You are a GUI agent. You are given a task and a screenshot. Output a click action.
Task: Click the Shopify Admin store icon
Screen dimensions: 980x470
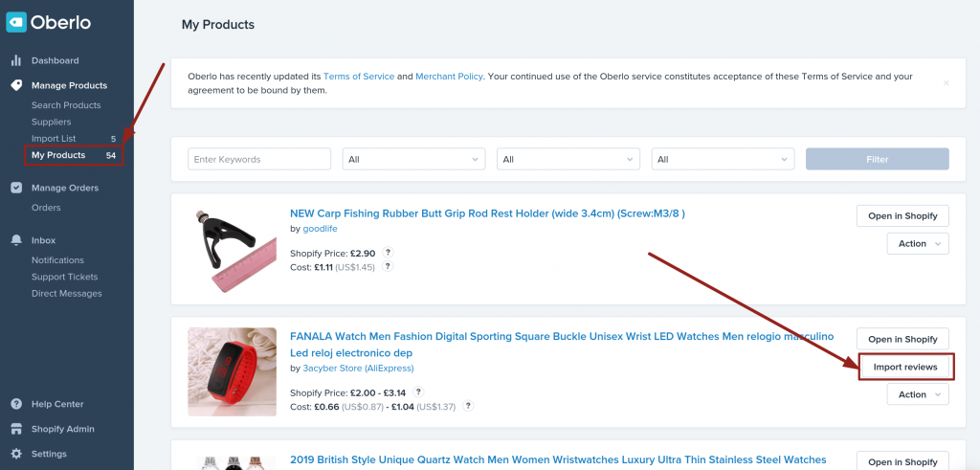coord(16,429)
